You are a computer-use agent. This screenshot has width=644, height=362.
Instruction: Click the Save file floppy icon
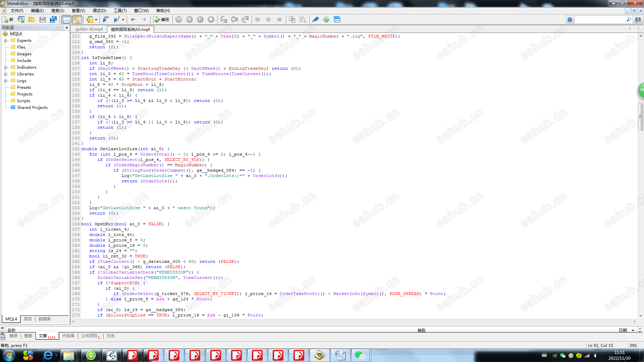point(42,19)
